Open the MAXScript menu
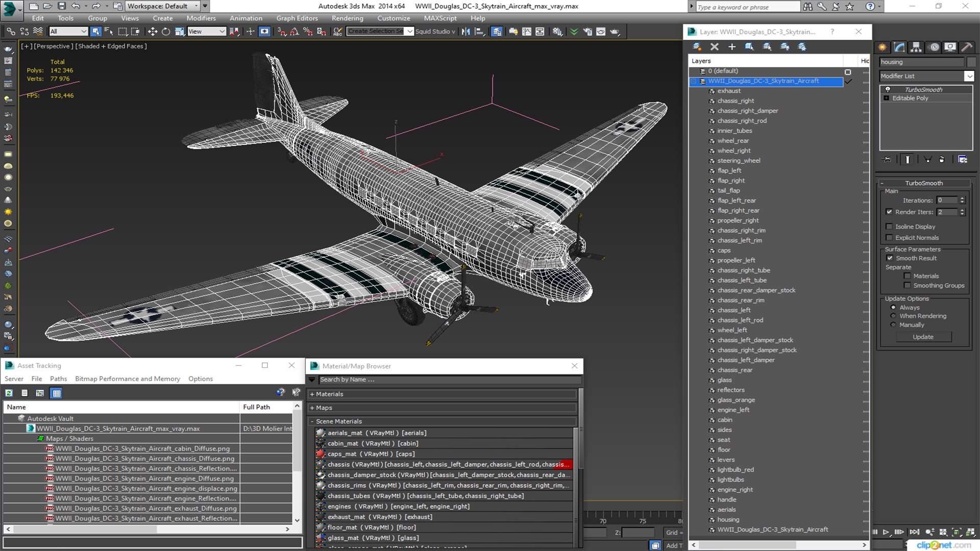 coord(440,18)
